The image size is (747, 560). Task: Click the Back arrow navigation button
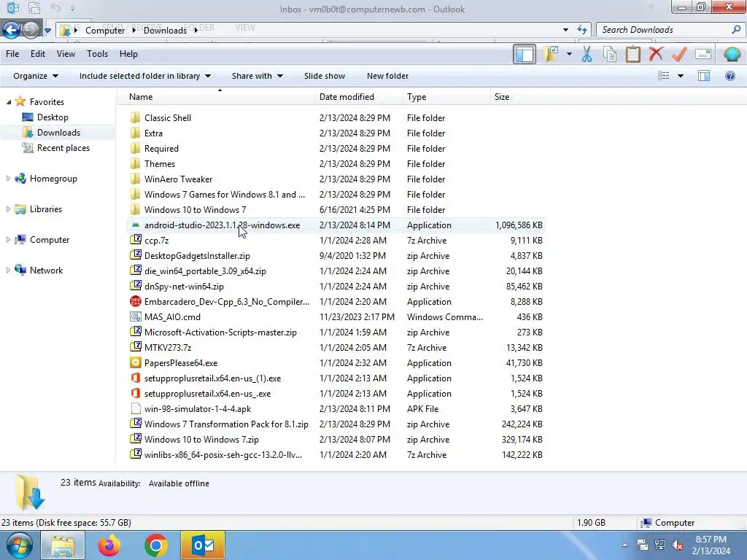[12, 30]
